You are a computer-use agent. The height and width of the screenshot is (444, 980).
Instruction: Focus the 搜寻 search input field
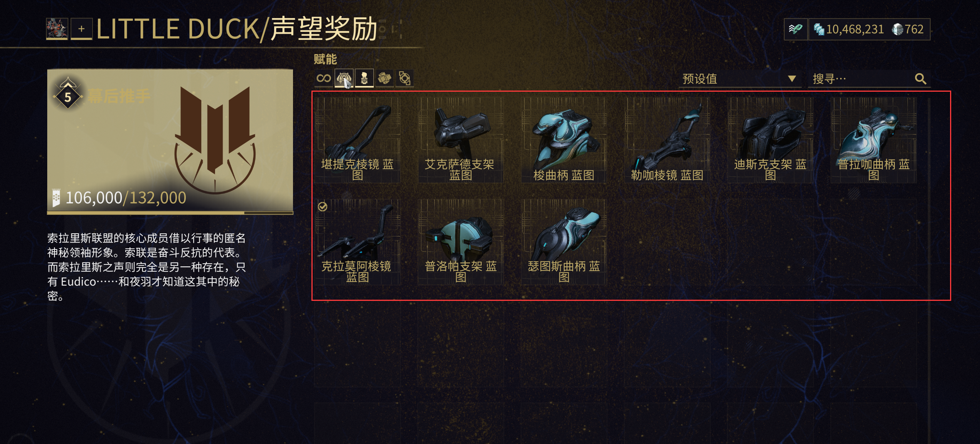(x=869, y=79)
